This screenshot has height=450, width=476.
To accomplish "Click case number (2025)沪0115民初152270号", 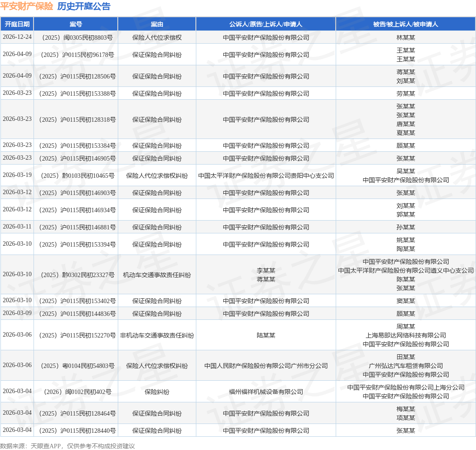I will pos(75,336).
